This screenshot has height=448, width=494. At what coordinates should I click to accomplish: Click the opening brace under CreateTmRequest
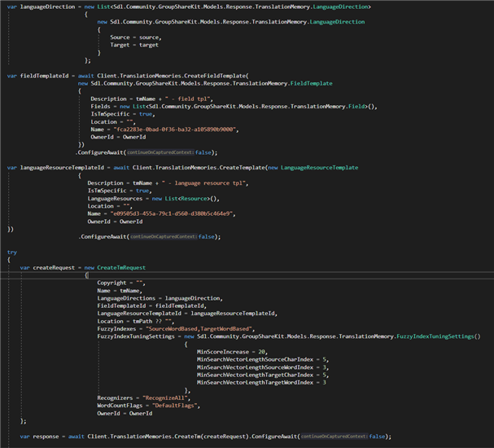click(x=86, y=275)
